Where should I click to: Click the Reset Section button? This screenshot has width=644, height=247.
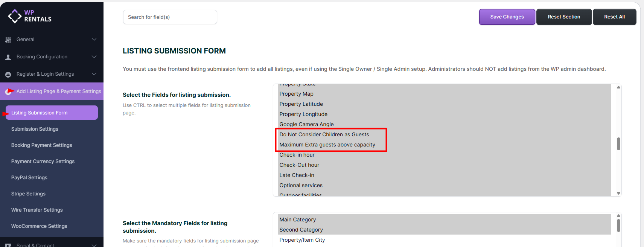point(564,17)
